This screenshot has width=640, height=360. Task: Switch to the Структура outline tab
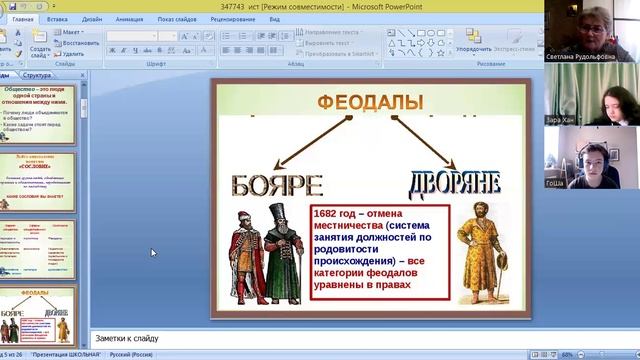click(37, 75)
